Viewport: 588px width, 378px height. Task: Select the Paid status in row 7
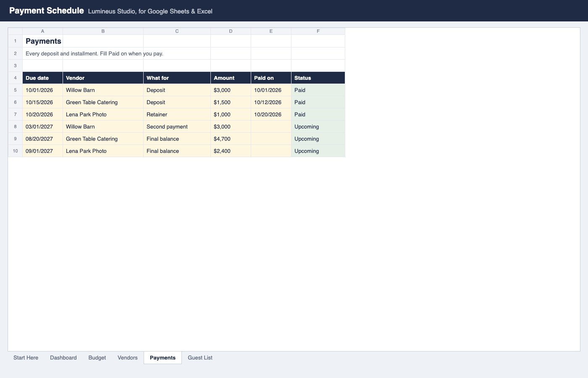(x=318, y=115)
